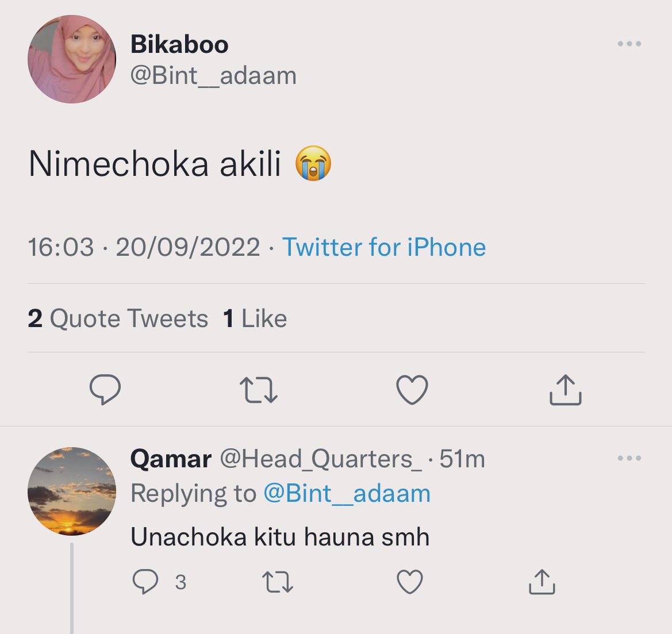This screenshot has height=634, width=672.
Task: Tap the reply icon under Bikaboo's tweet
Action: point(105,389)
